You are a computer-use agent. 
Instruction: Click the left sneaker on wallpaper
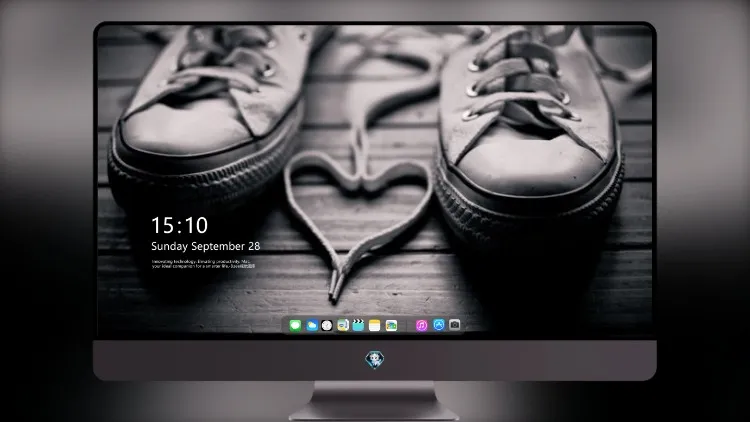coord(207,115)
